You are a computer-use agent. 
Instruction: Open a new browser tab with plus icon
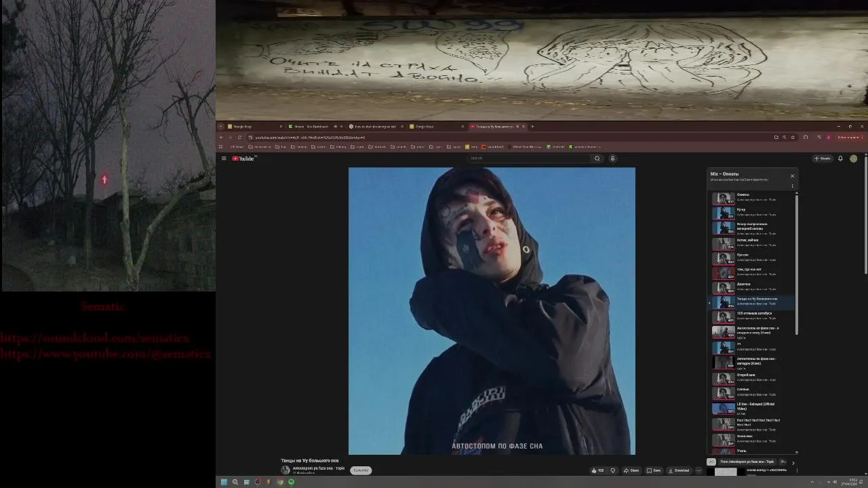(x=532, y=126)
